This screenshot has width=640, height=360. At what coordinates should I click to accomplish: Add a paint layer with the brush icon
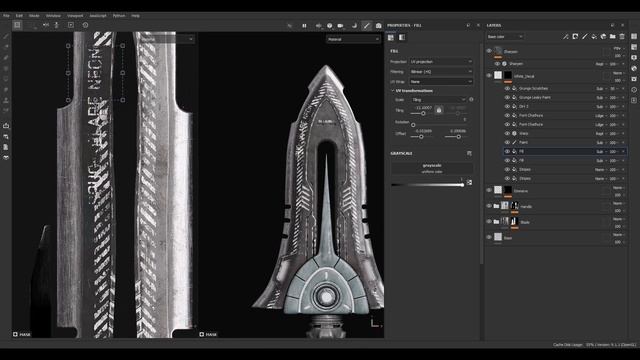(584, 37)
